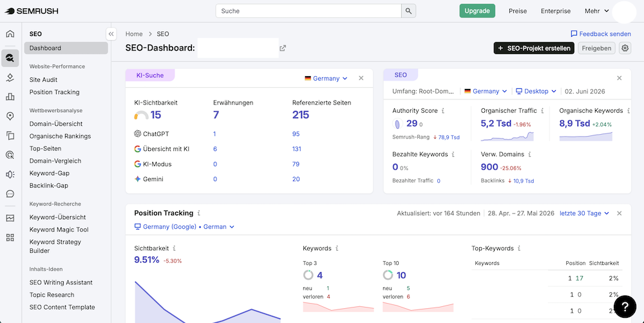Open Domain-Übersicht in sidebar
The width and height of the screenshot is (644, 323).
pos(56,124)
